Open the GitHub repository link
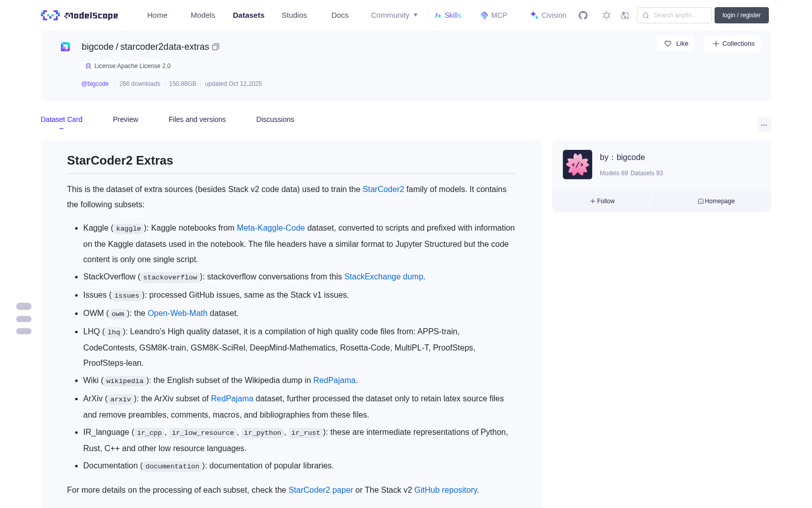Image resolution: width=812 pixels, height=508 pixels. [x=446, y=490]
